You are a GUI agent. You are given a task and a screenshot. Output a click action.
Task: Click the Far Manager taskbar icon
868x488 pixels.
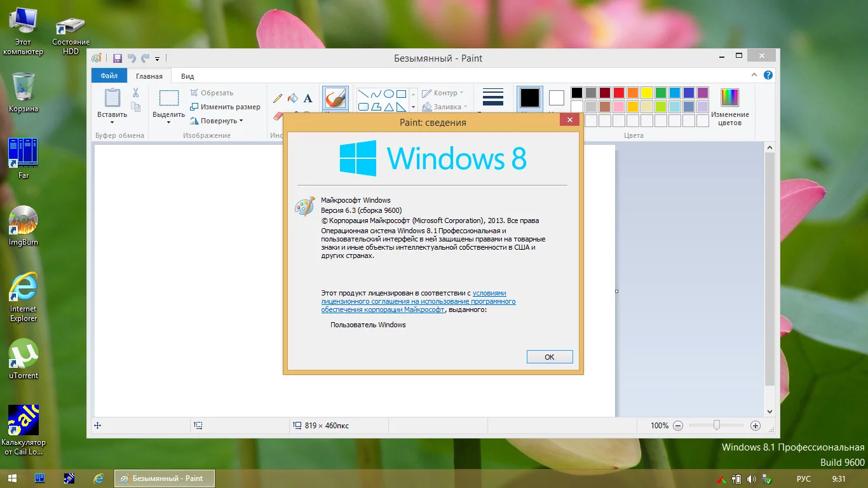click(39, 478)
